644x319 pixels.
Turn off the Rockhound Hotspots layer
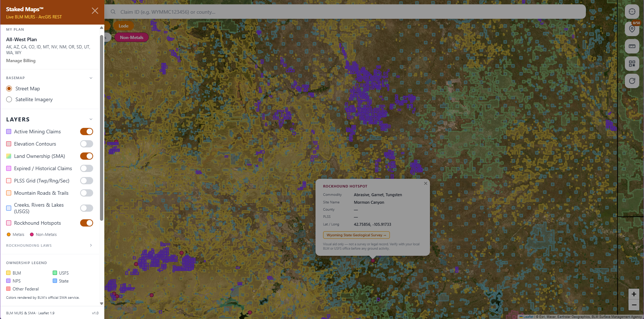pyautogui.click(x=87, y=223)
